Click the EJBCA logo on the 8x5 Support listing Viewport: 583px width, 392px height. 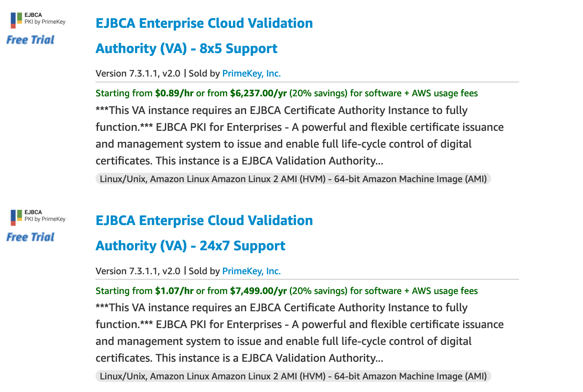click(x=38, y=19)
